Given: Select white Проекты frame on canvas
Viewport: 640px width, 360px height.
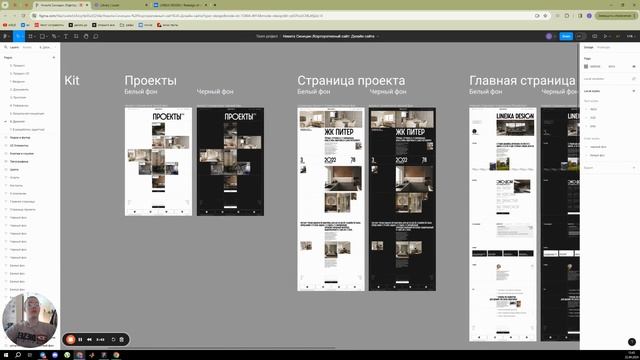Looking at the screenshot, I should (x=158, y=162).
